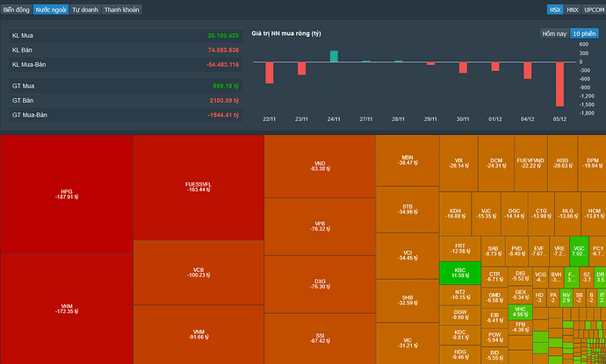Click the GMD treemap tile

click(494, 297)
